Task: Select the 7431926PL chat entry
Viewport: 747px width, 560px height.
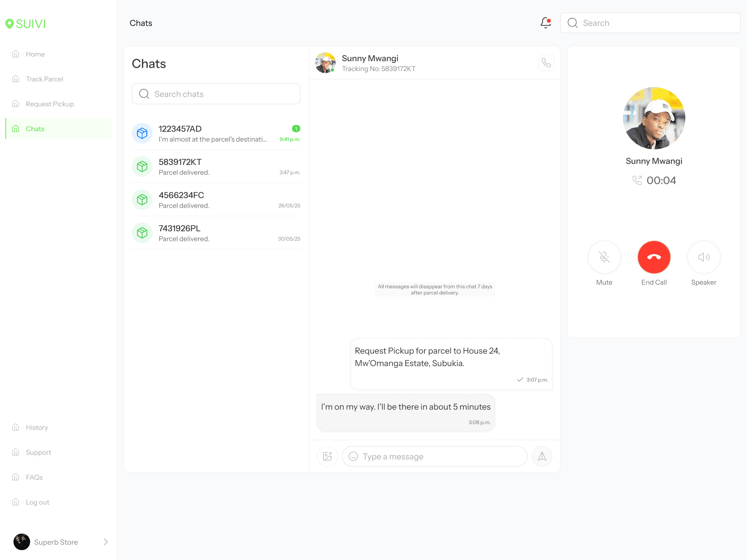Action: click(216, 233)
